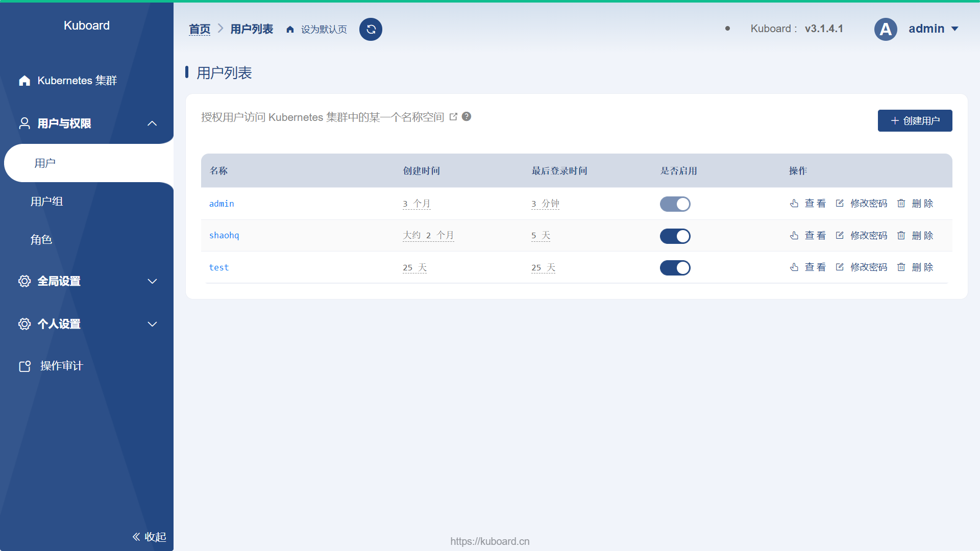Expand the 个人设置 menu
This screenshot has height=551, width=980.
59,324
